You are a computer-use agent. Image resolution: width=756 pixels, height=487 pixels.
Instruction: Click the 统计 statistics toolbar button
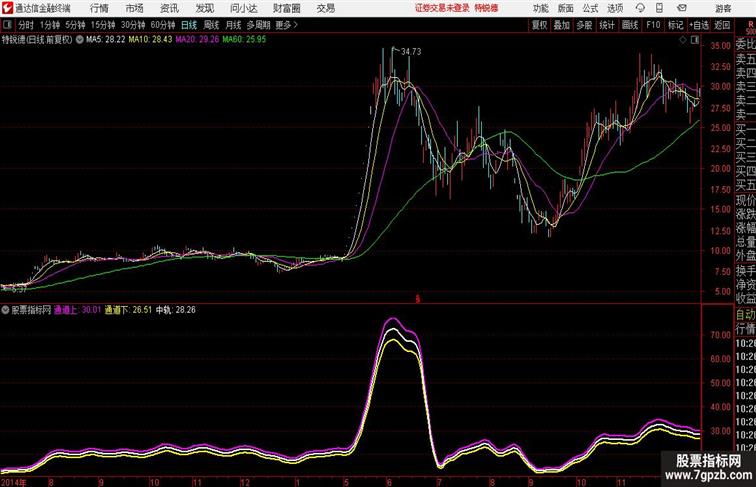coord(607,25)
